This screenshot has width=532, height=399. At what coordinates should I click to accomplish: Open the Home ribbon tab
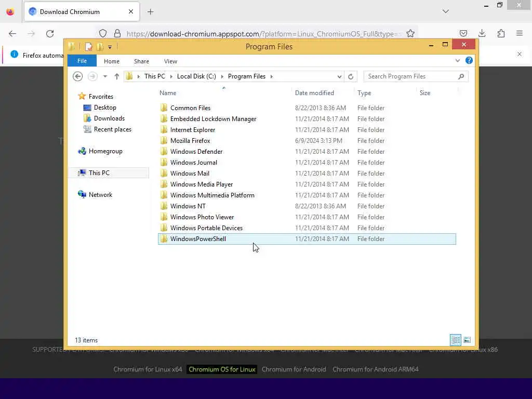(112, 61)
